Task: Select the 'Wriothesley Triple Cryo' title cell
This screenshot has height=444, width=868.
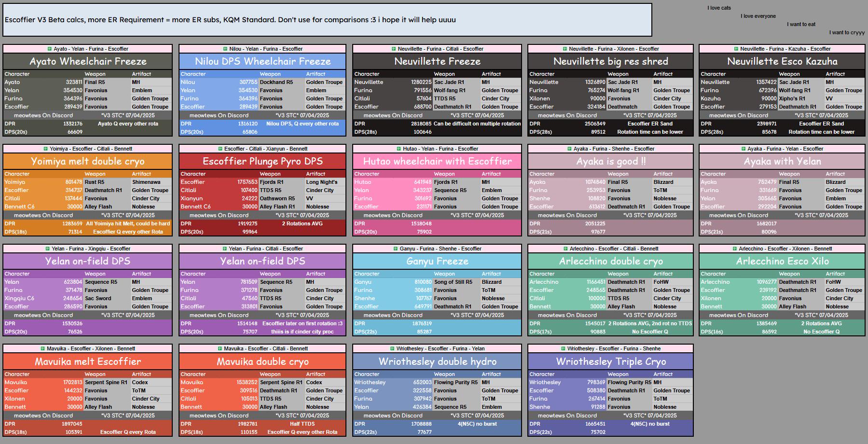Action: coord(610,361)
